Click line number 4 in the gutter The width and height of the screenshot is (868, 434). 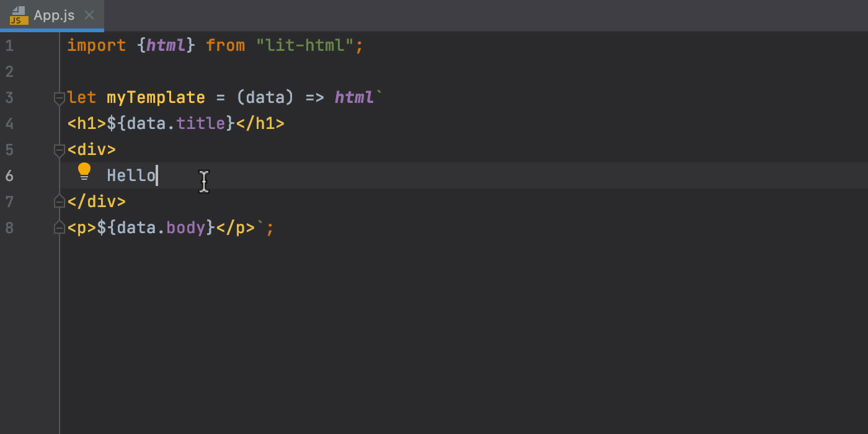tap(9, 124)
